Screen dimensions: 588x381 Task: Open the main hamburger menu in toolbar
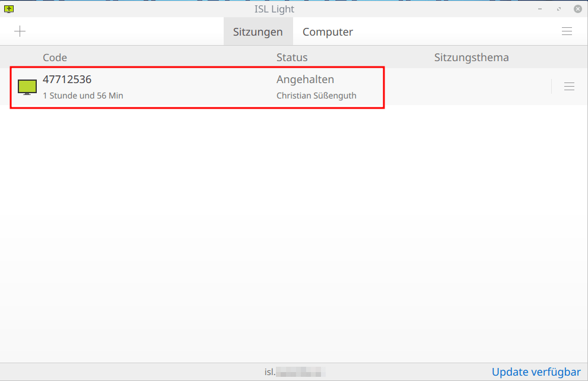pyautogui.click(x=567, y=31)
